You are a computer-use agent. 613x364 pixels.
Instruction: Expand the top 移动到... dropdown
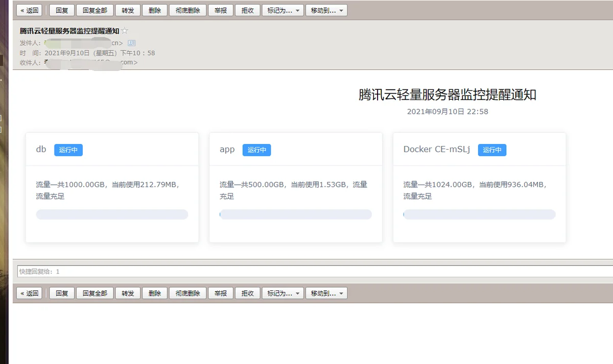coord(326,10)
